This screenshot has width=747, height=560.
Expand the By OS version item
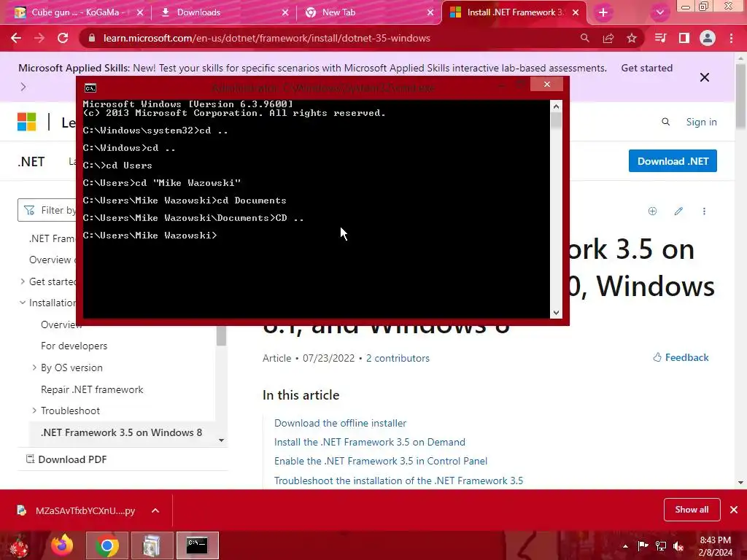click(x=34, y=367)
